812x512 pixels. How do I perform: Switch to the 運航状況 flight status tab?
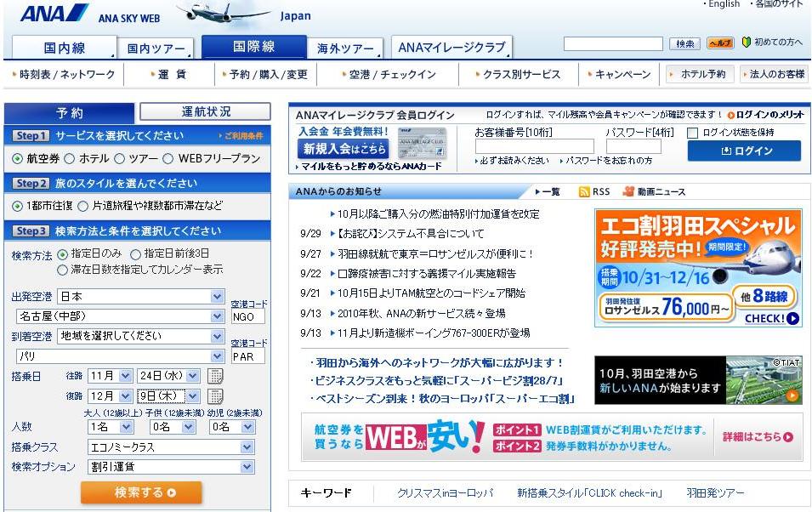pyautogui.click(x=205, y=112)
